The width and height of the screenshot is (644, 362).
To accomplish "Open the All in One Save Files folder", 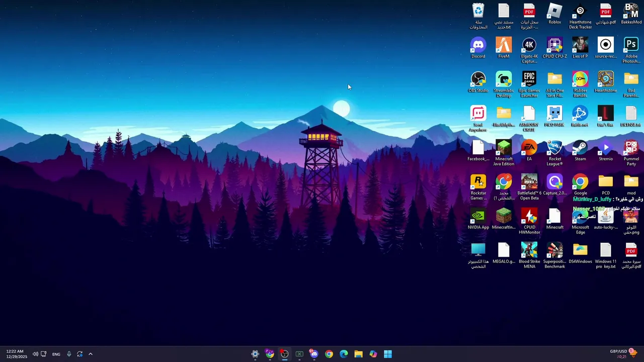I will [554, 84].
